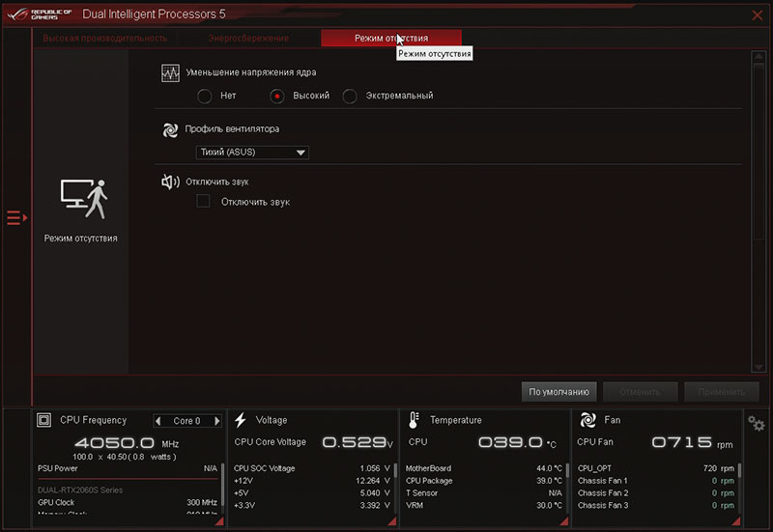The width and height of the screenshot is (773, 532).
Task: Click the Fan panel fan icon
Action: pos(587,420)
